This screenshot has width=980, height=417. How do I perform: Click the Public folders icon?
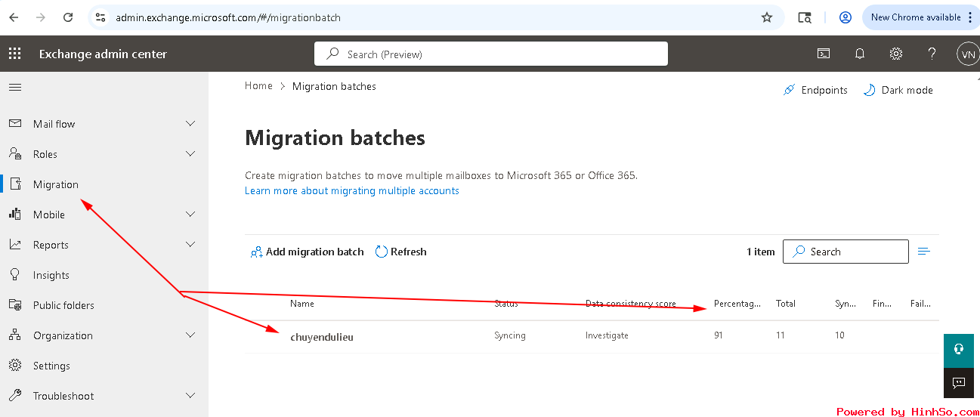click(x=15, y=305)
